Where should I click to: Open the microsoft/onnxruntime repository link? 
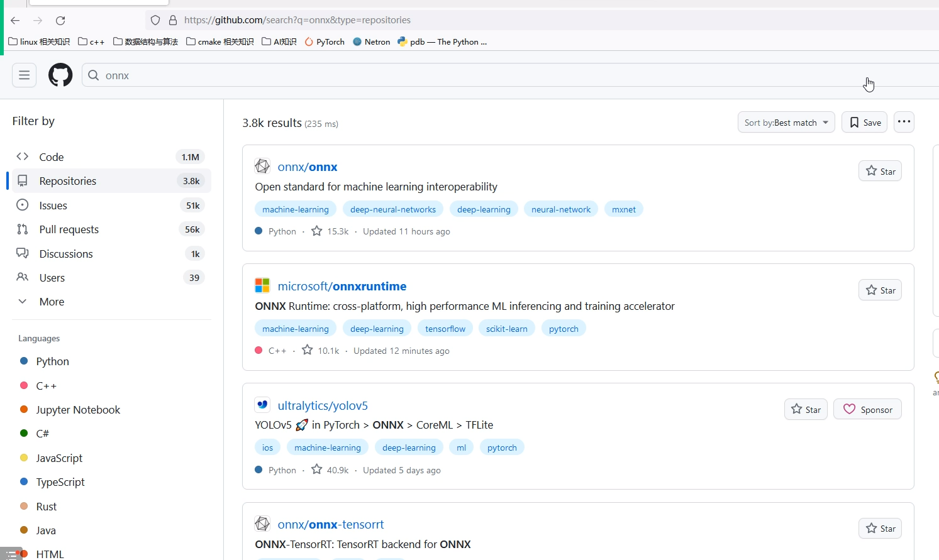(342, 286)
